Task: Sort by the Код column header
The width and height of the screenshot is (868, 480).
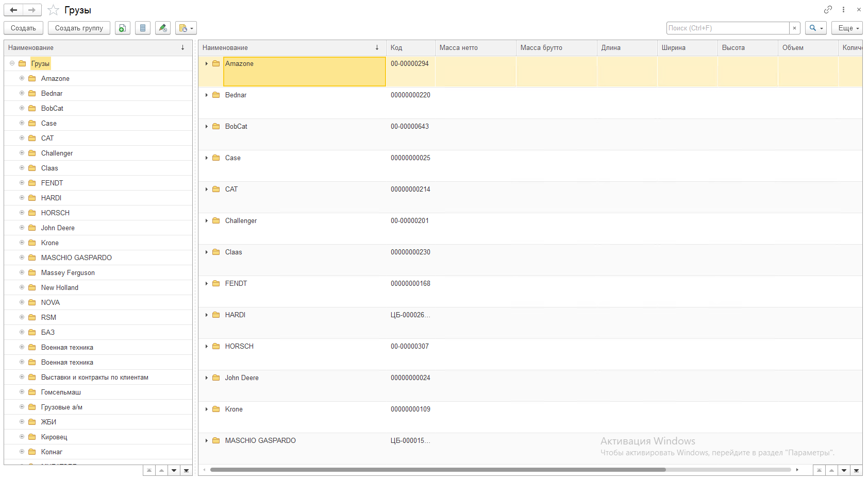Action: [x=410, y=48]
